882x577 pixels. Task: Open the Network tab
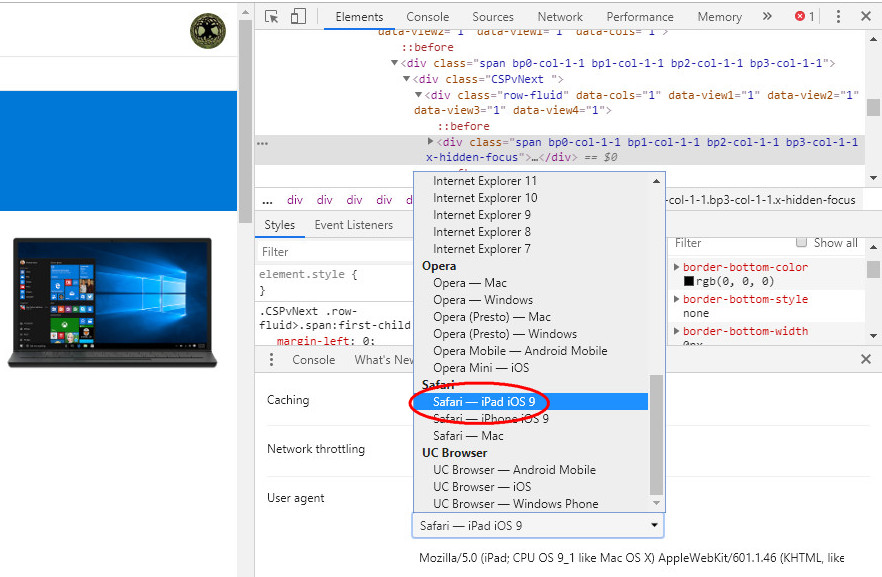click(x=560, y=17)
